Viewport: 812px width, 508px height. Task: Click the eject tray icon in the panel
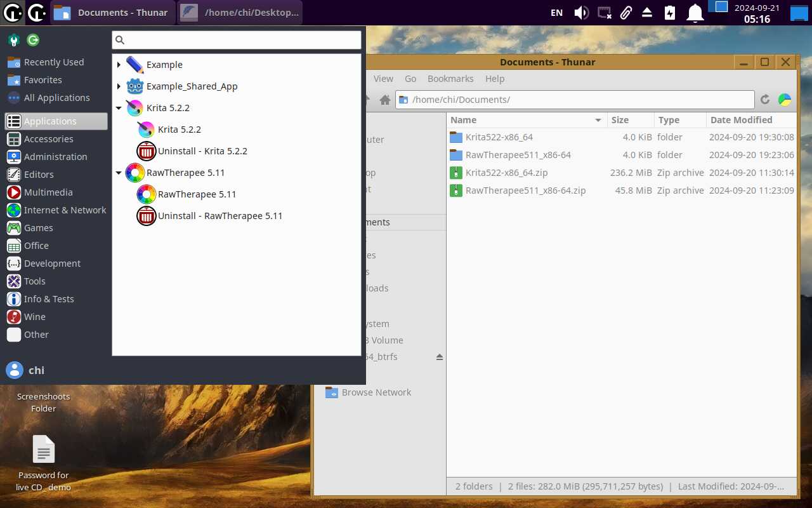pos(647,12)
